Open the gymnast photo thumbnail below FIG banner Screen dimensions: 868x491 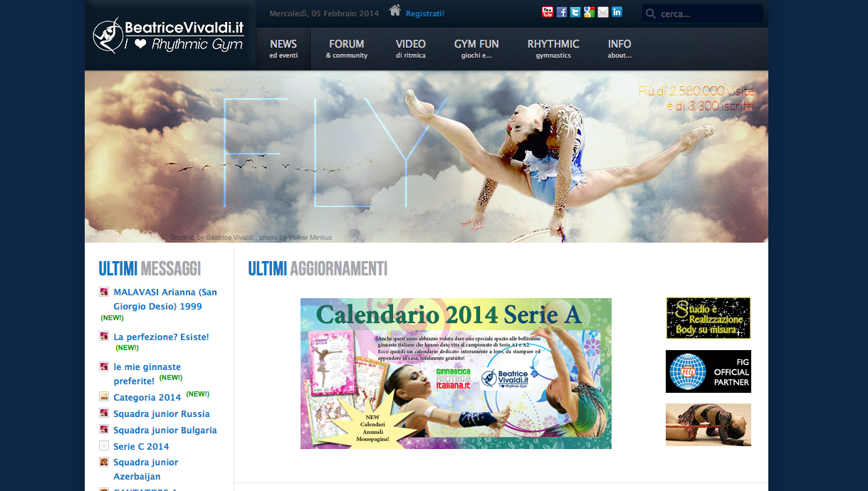(708, 425)
